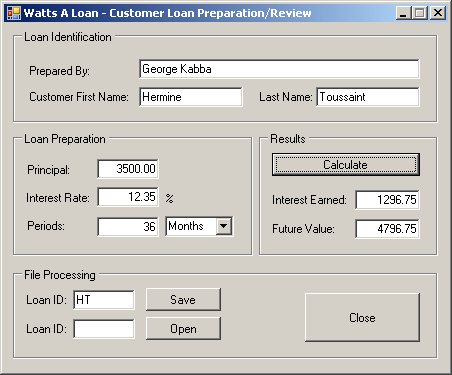Screen dimensions: 452x375
Task: Click the Loan ID label beside Save
Action: (46, 300)
